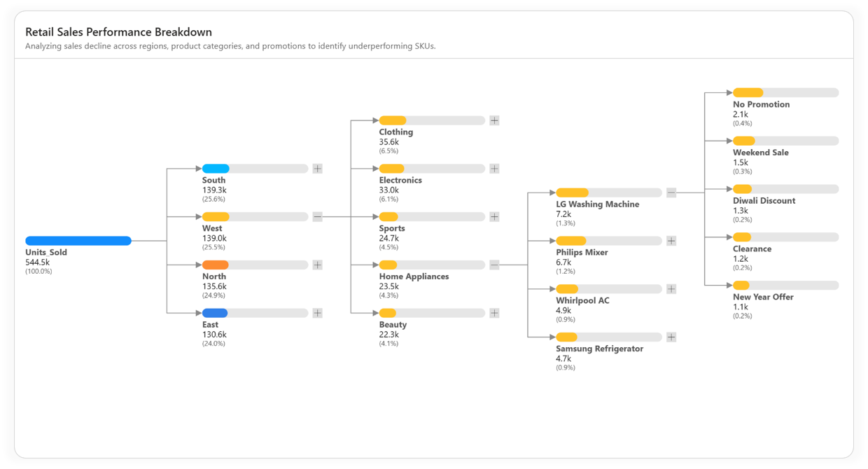Click the Units_Sold root bar
The width and height of the screenshot is (868, 469).
(78, 241)
